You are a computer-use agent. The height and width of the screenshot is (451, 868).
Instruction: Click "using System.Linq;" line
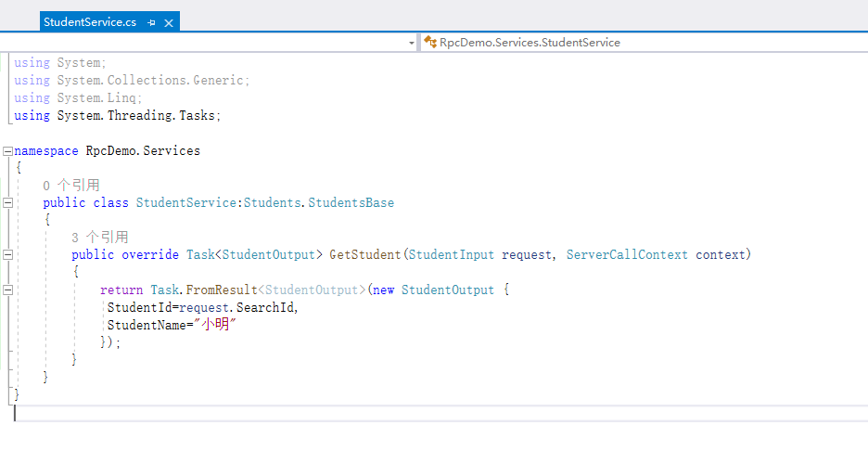pyautogui.click(x=78, y=98)
